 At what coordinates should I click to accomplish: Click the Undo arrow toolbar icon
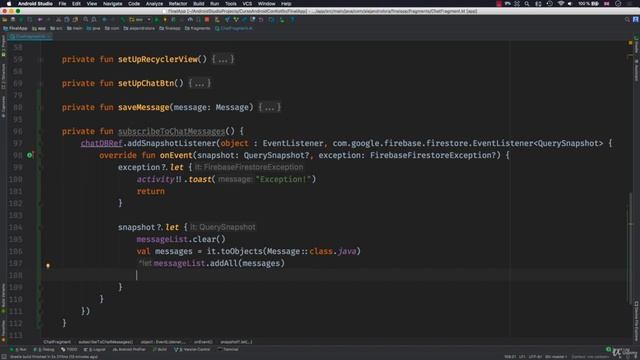click(40, 20)
